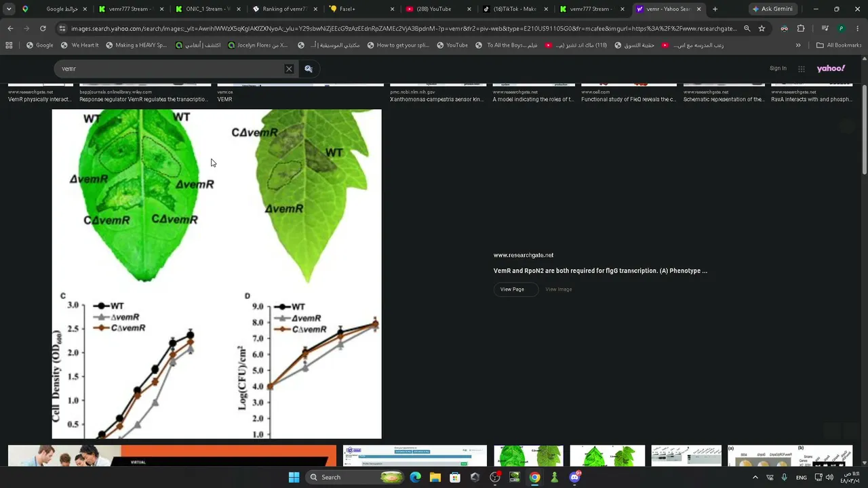Screen dimensions: 868x488
Task: Click the View Image button
Action: (x=559, y=289)
